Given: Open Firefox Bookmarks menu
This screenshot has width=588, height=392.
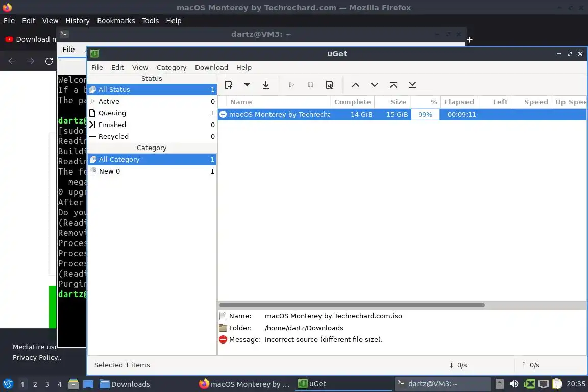Looking at the screenshot, I should (x=116, y=21).
